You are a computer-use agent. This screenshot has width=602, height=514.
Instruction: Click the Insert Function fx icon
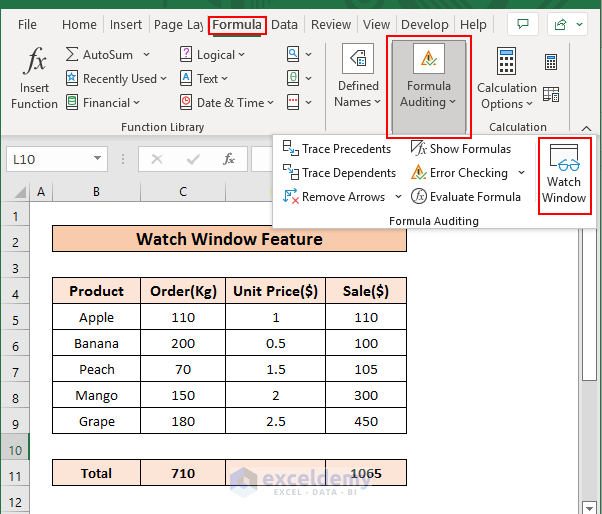(x=35, y=61)
